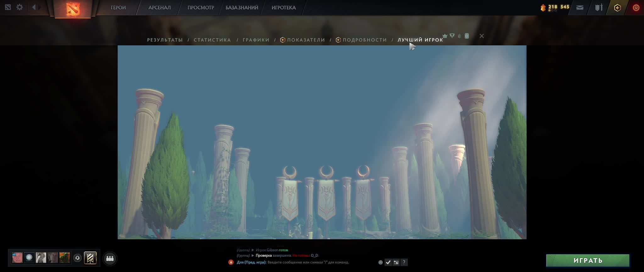Image resolution: width=644 pixels, height=272 pixels.
Task: Open the ПРОСМОТР menu
Action: [201, 8]
